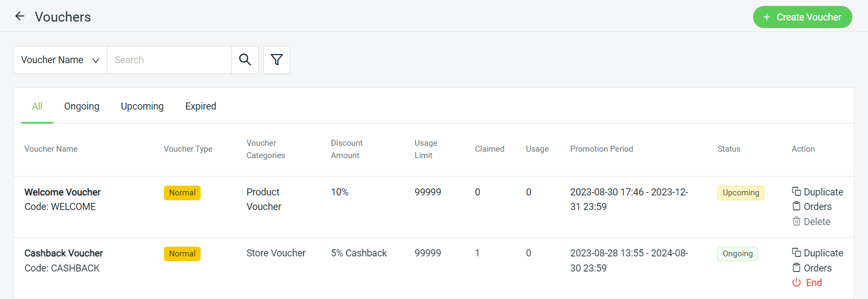Switch to the Ongoing tab
This screenshot has width=868, height=299.
(x=81, y=106)
